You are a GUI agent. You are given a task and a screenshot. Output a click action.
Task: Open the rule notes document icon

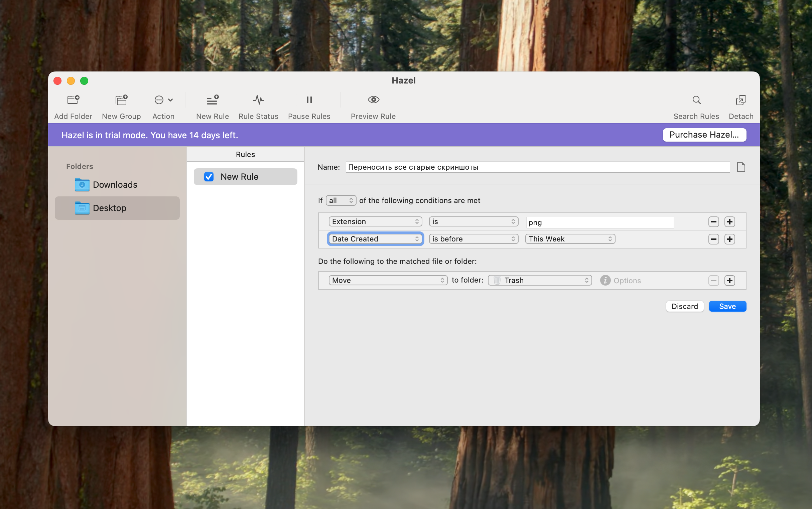click(741, 167)
